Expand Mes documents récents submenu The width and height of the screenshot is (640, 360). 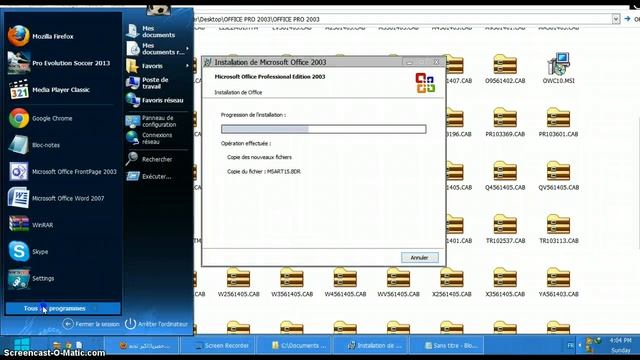[157, 49]
